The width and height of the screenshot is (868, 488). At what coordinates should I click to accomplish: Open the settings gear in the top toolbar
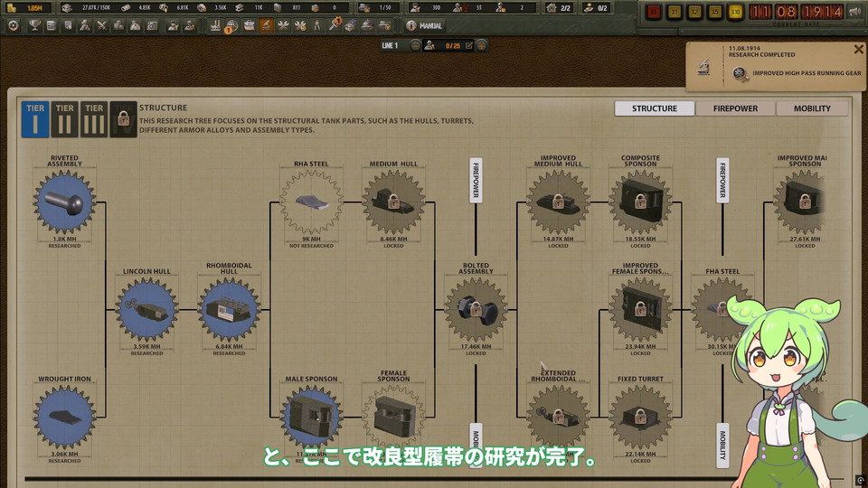(x=14, y=25)
